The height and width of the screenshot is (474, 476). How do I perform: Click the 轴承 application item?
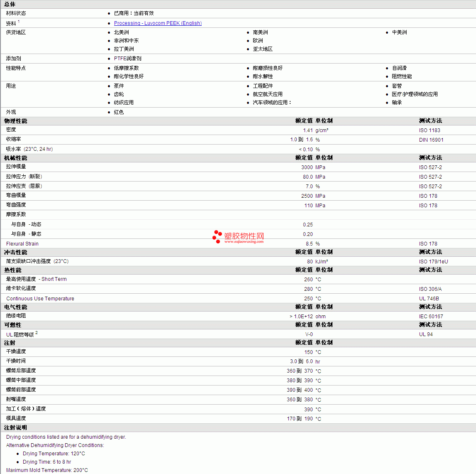(397, 102)
